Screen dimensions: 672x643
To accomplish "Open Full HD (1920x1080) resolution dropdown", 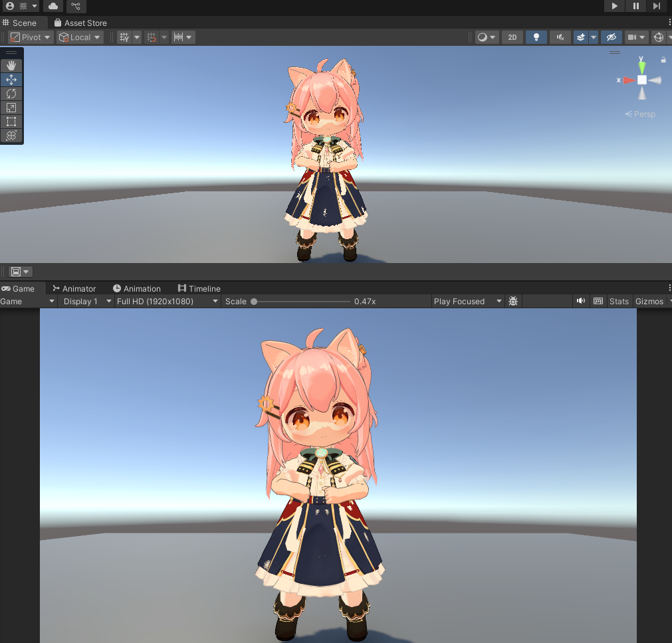I will point(167,301).
